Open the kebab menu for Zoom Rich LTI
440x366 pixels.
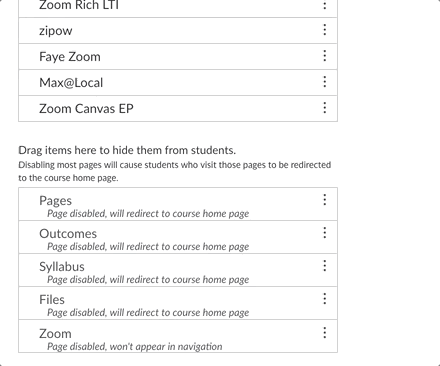[x=325, y=5]
